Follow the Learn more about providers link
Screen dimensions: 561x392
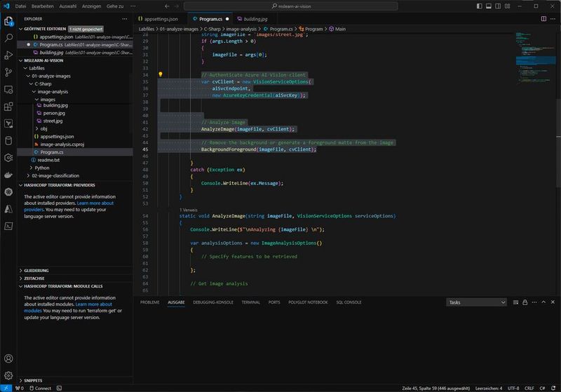pos(95,203)
